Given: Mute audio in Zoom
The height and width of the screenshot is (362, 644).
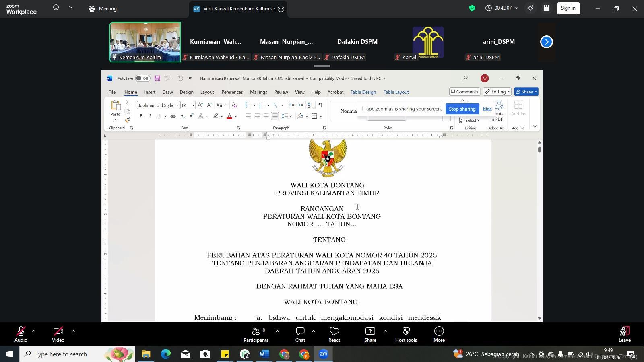Looking at the screenshot, I should point(20,334).
